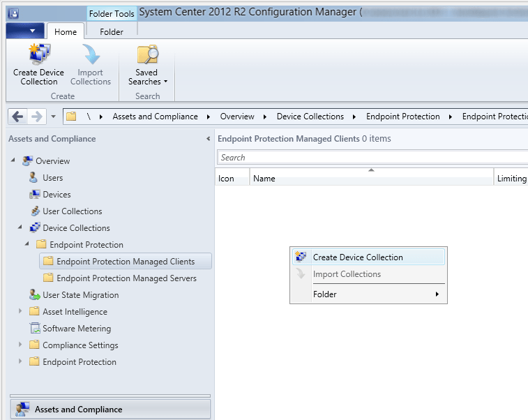The height and width of the screenshot is (420, 528).
Task: Click the Assets and Compliance workspace icon
Action: (23, 410)
